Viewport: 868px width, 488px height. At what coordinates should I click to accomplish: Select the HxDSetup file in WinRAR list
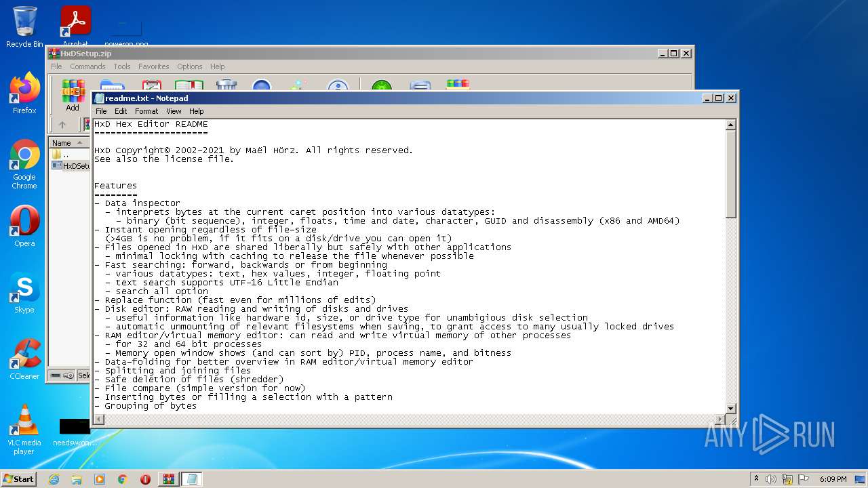point(71,166)
